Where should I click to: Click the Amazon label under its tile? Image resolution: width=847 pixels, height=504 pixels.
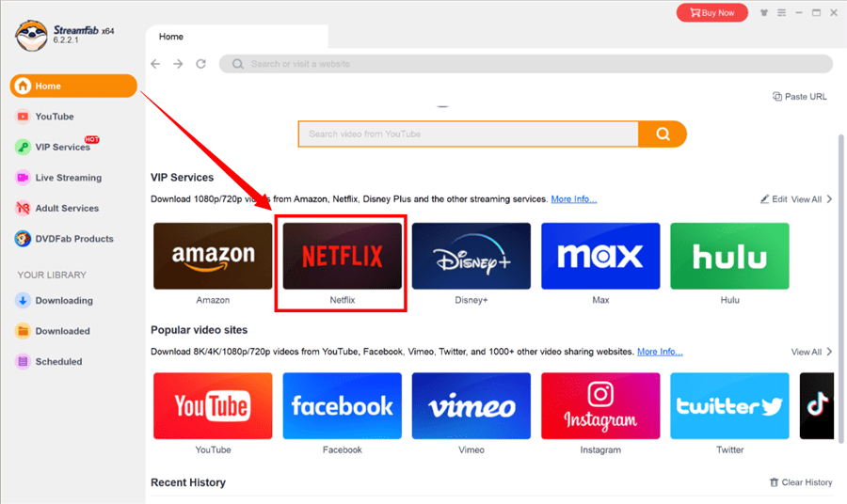pyautogui.click(x=213, y=300)
